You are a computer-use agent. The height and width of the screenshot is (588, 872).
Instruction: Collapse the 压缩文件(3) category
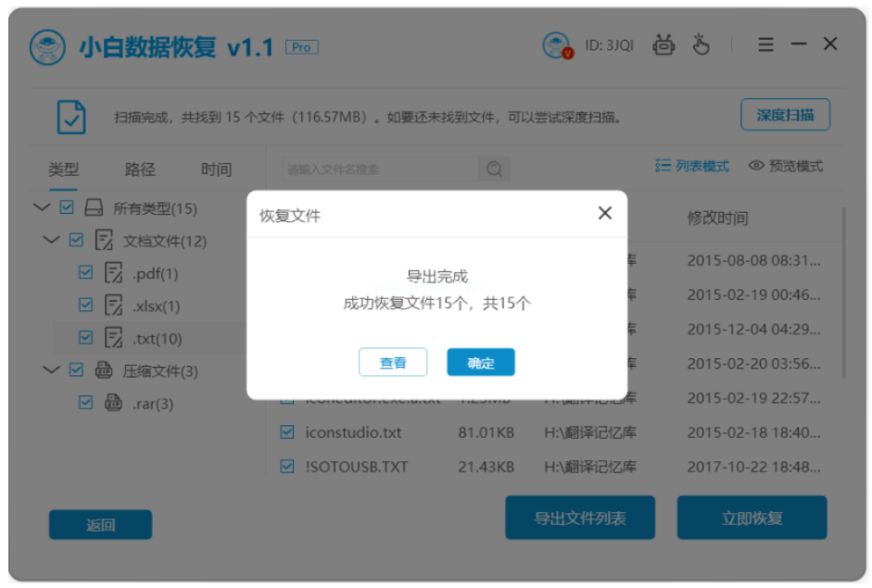52,370
